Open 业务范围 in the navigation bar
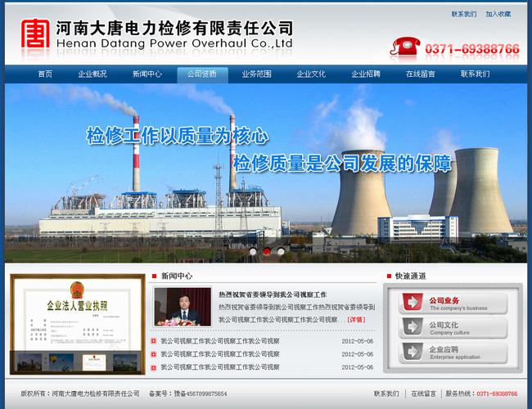Screen dimensions: 532x409 tap(256, 74)
